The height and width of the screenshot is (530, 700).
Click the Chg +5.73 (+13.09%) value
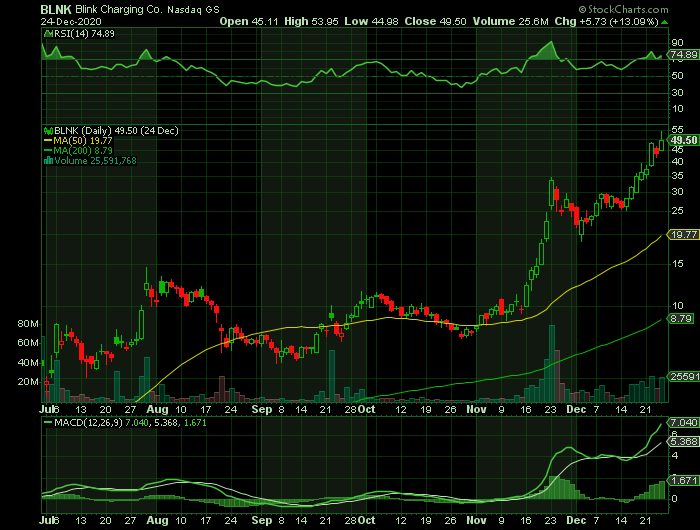(606, 21)
